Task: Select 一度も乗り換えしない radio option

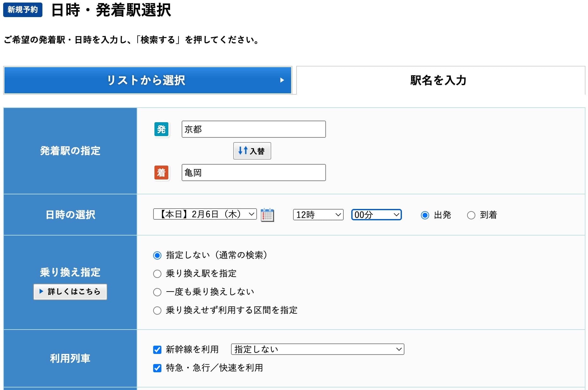Action: 157,292
